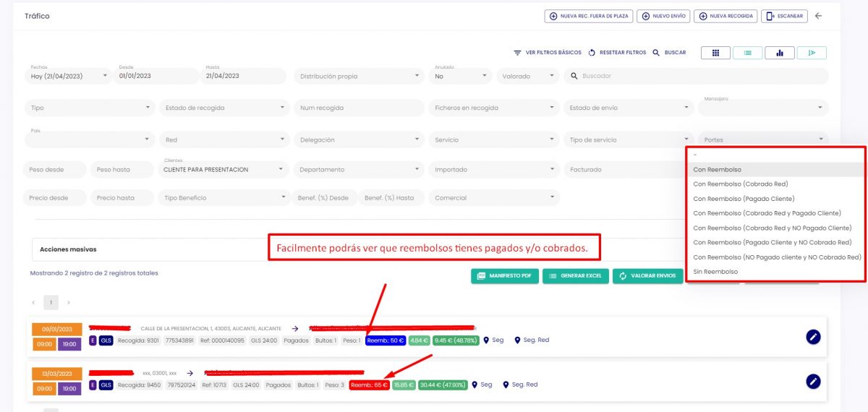Viewport: 868px width, 412px height.
Task: Switch to grid view icon
Action: (x=715, y=53)
